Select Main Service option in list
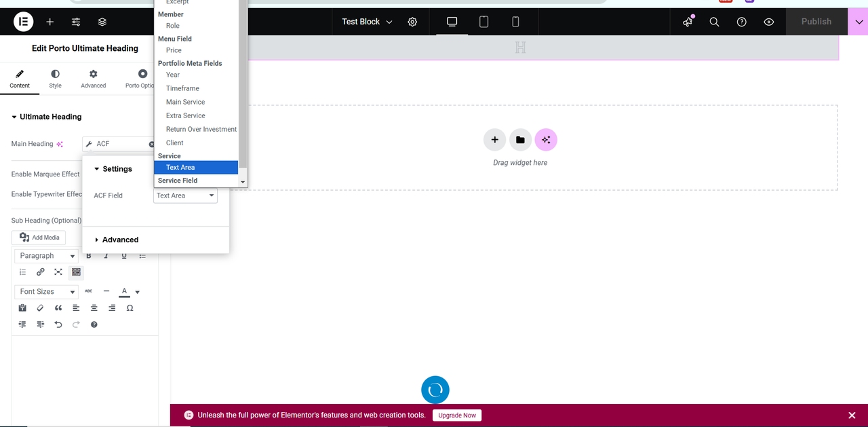Screen dimensions: 868x427 [185, 102]
